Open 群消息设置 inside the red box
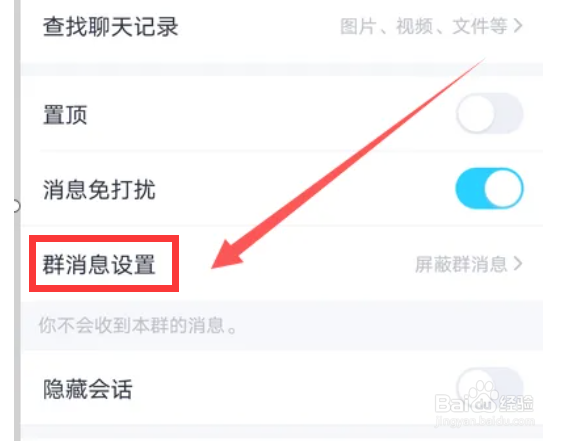The height and width of the screenshot is (441, 568). (x=104, y=263)
